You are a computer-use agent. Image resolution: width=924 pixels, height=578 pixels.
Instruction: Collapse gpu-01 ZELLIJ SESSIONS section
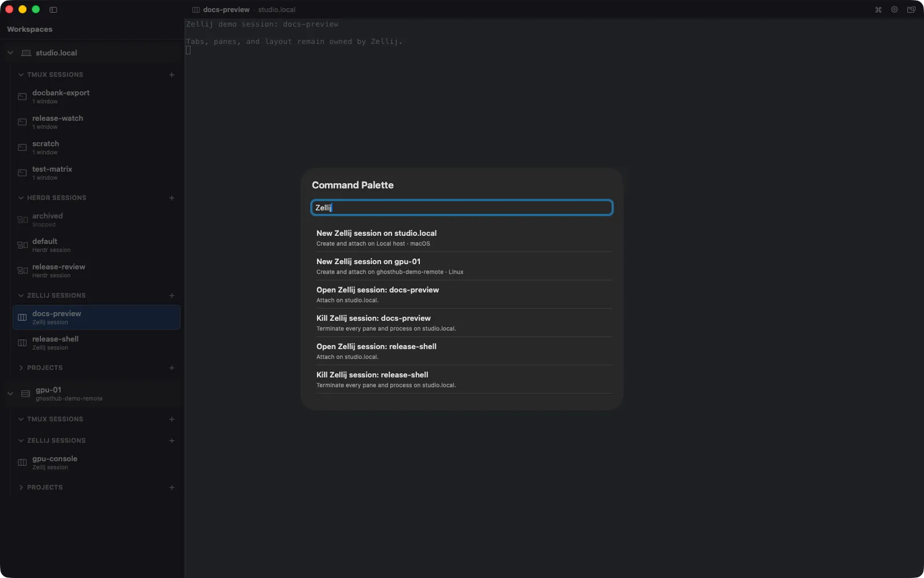21,440
